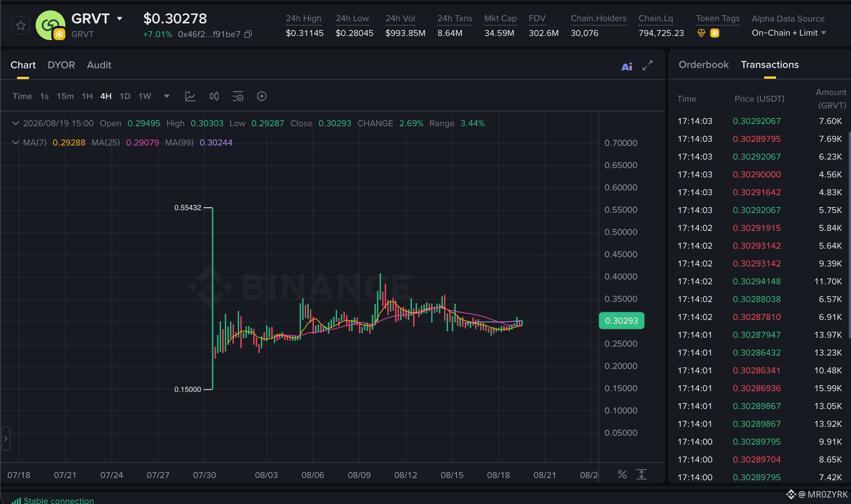This screenshot has height=504, width=851.
Task: Switch to the DYOR tab
Action: [x=61, y=65]
